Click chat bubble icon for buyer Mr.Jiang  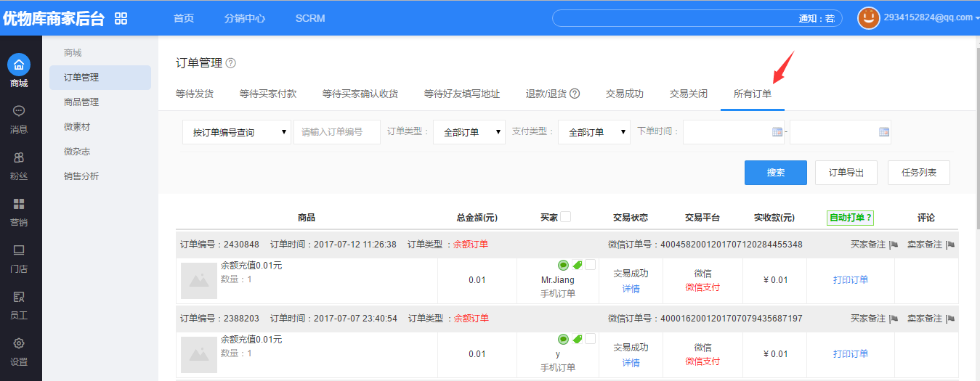(x=563, y=265)
